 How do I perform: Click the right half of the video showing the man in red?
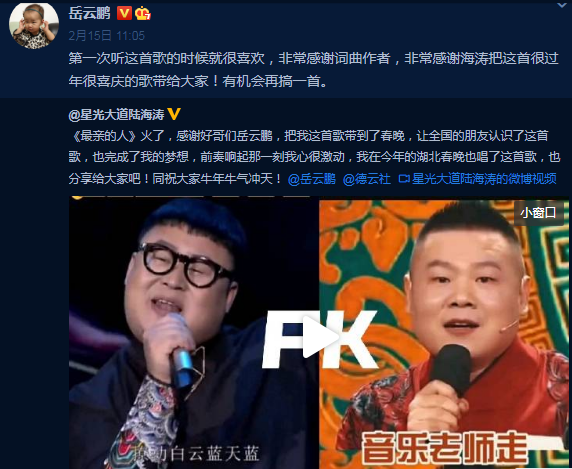tap(444, 334)
